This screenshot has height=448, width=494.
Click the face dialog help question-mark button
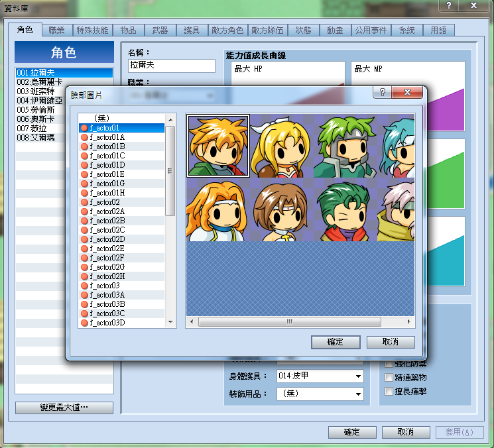(x=382, y=92)
